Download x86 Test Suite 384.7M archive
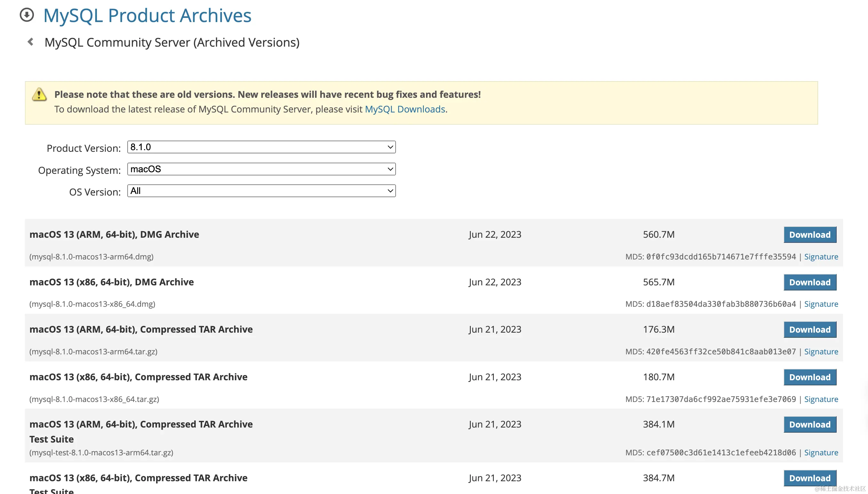The height and width of the screenshot is (494, 868). [x=809, y=478]
